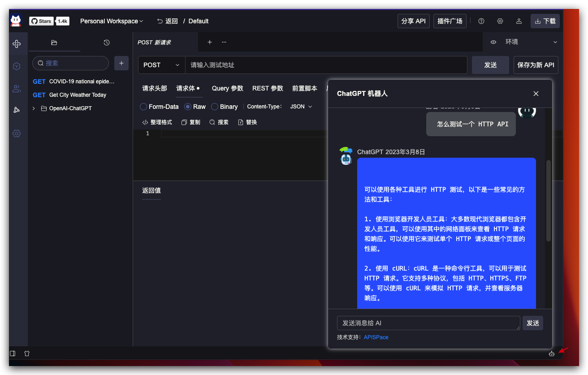
Task: Switch to the folder collections tab
Action: [x=54, y=43]
